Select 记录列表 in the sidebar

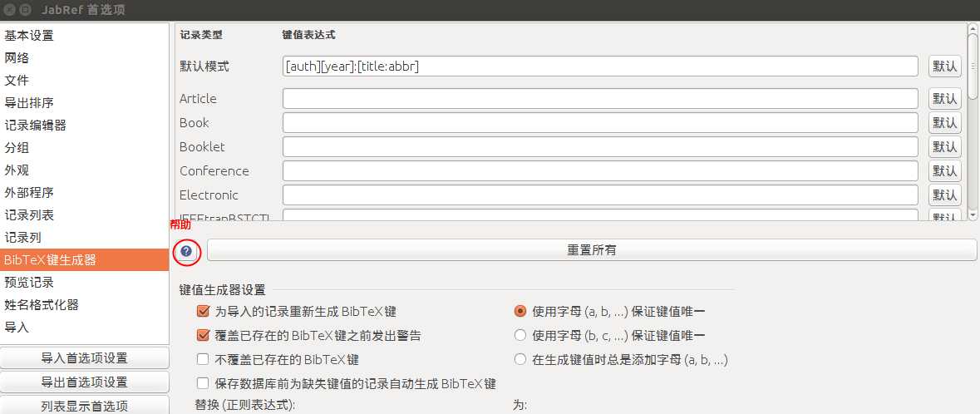tap(85, 215)
